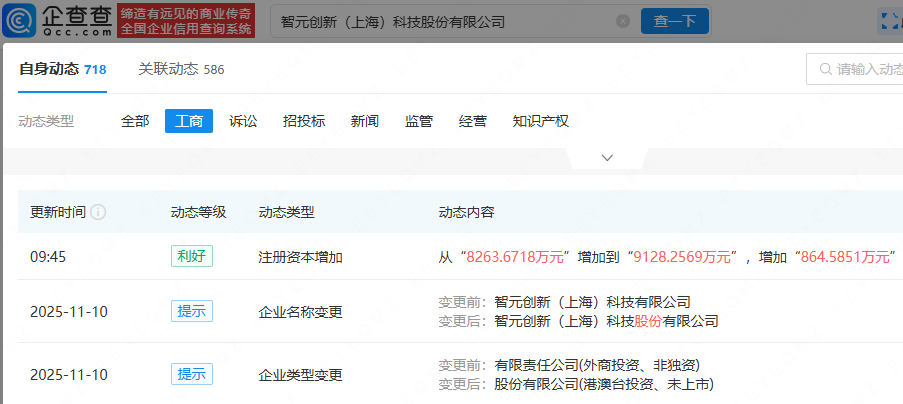This screenshot has width=903, height=404.
Task: Select the 工商 type filter
Action: pyautogui.click(x=189, y=121)
